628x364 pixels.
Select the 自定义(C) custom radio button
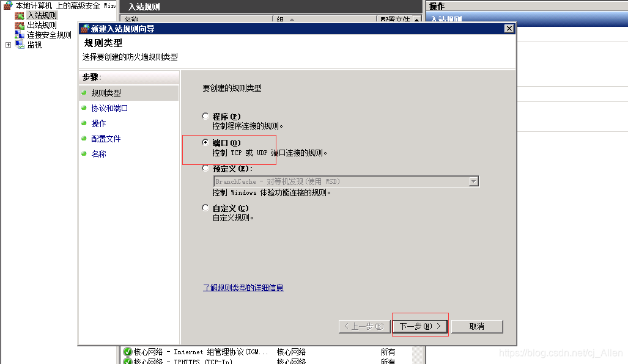click(205, 208)
